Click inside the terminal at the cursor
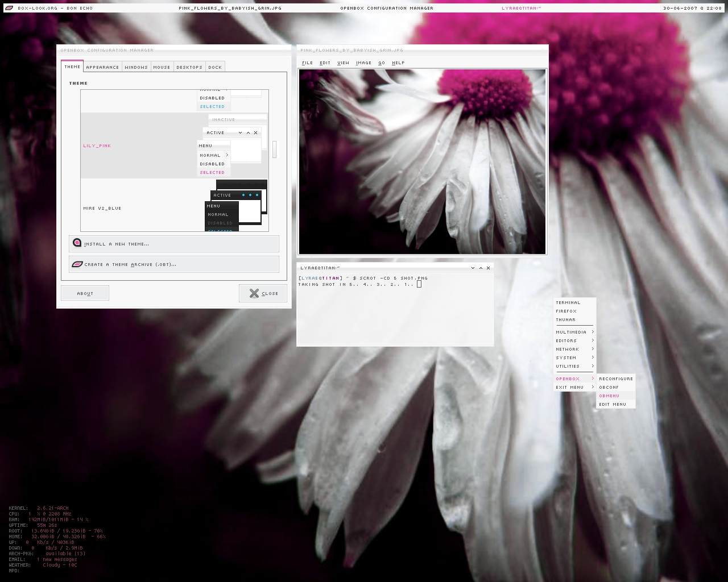This screenshot has width=728, height=582. click(419, 284)
